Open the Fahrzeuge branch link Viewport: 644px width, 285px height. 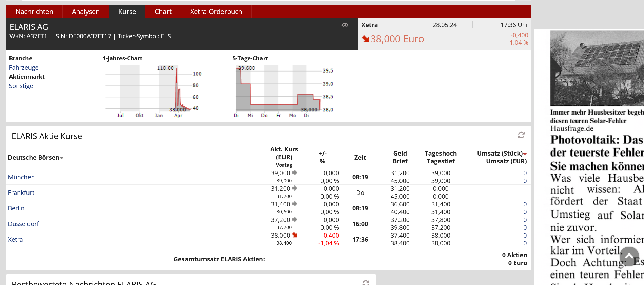click(24, 67)
